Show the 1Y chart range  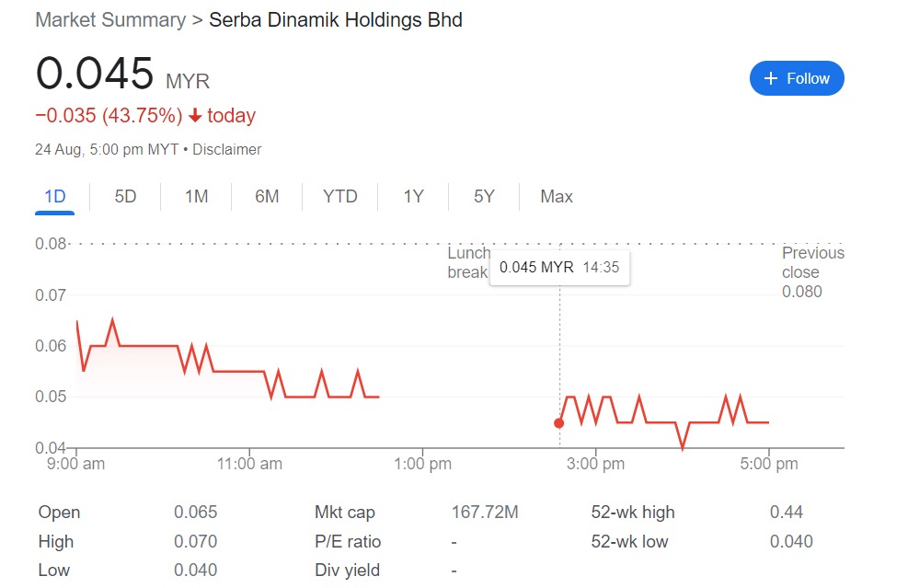click(413, 197)
